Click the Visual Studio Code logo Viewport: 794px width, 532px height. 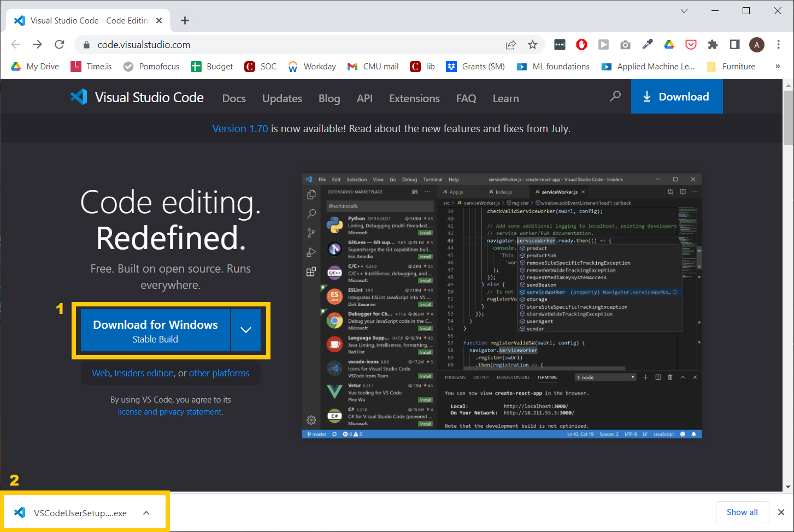click(x=137, y=97)
